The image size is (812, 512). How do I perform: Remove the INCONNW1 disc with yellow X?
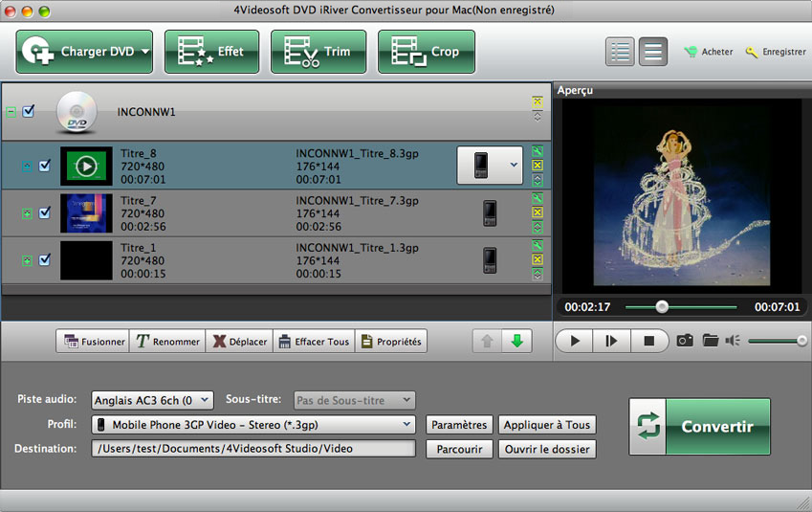pos(538,101)
